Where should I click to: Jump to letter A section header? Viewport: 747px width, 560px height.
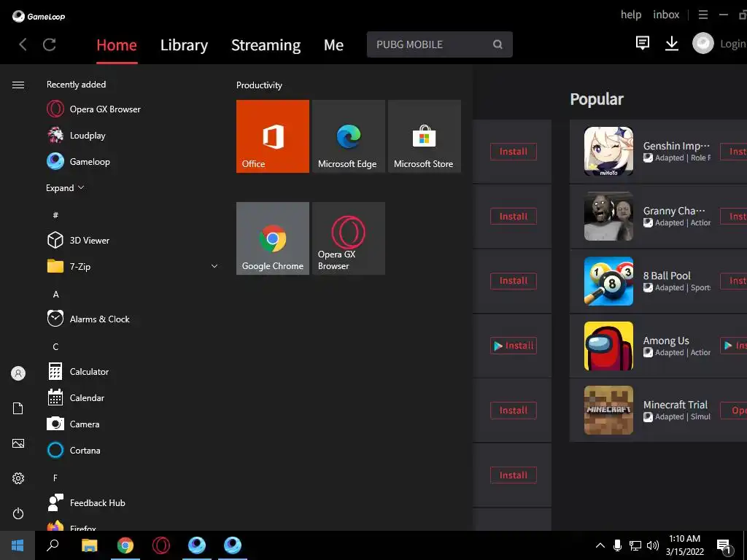tap(55, 295)
